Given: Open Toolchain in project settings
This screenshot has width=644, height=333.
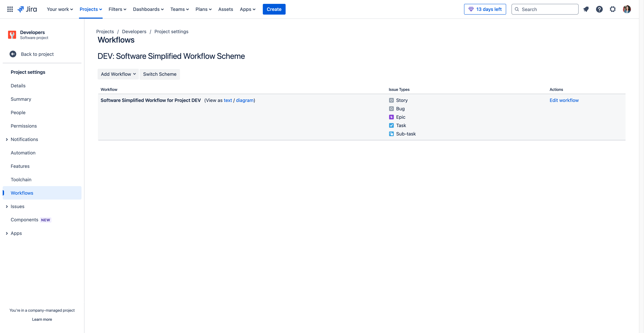Looking at the screenshot, I should [21, 180].
